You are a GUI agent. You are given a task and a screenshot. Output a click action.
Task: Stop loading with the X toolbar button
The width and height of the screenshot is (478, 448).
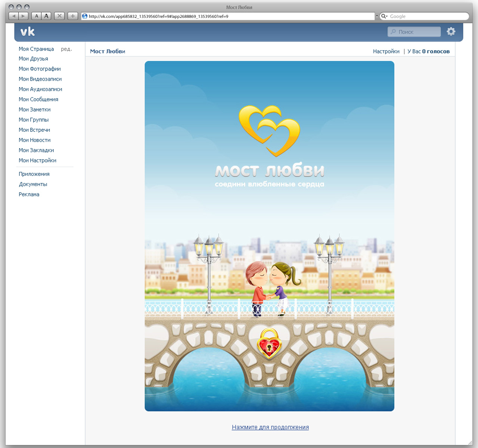(59, 16)
